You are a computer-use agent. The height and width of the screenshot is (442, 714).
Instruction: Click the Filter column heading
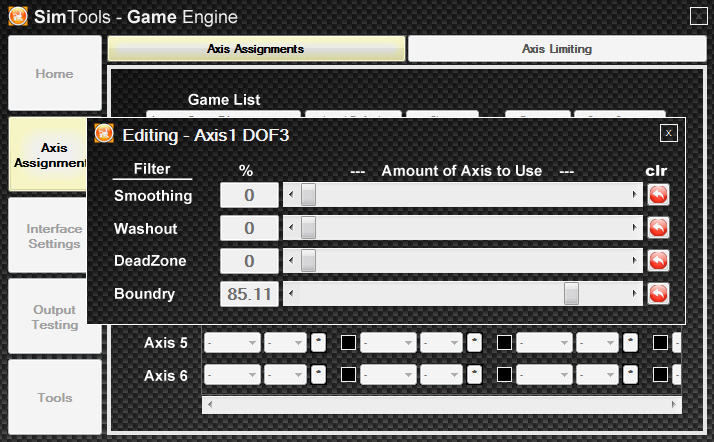[152, 169]
